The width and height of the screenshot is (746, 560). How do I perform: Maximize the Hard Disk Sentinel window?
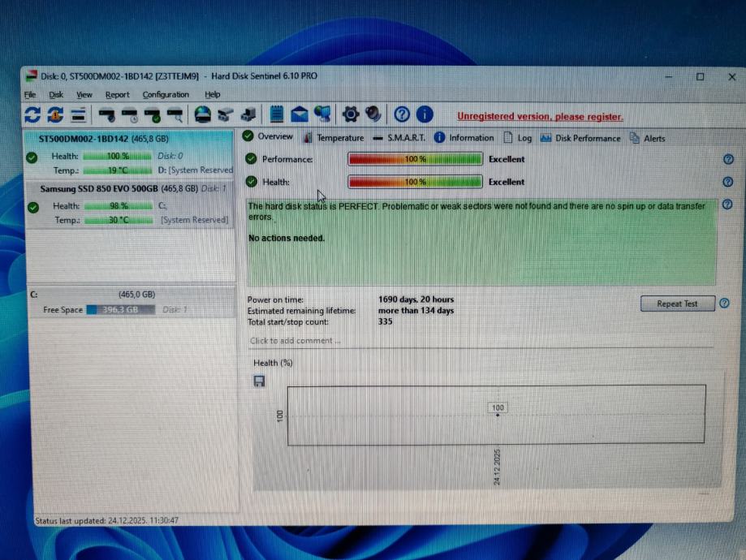click(x=701, y=76)
